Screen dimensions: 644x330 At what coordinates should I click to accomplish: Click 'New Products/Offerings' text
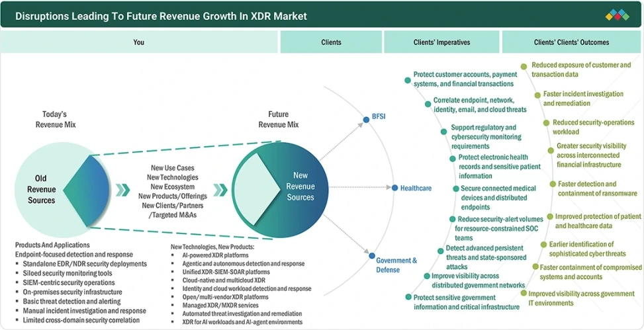(173, 196)
